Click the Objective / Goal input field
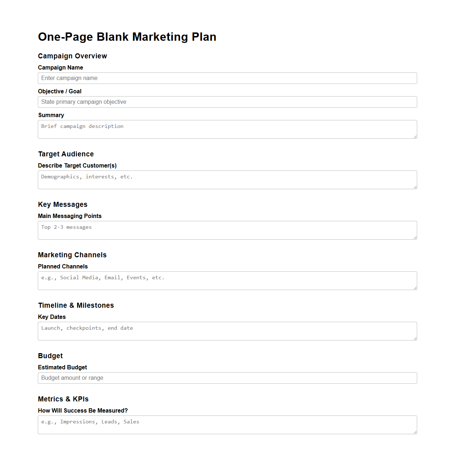The image size is (455, 476). coord(227,102)
